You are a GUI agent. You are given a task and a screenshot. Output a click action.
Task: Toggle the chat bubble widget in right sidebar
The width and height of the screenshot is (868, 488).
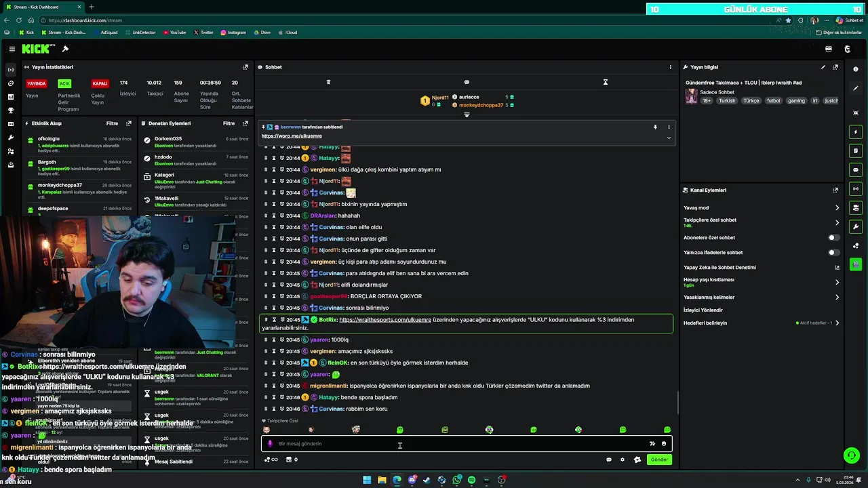point(856,169)
